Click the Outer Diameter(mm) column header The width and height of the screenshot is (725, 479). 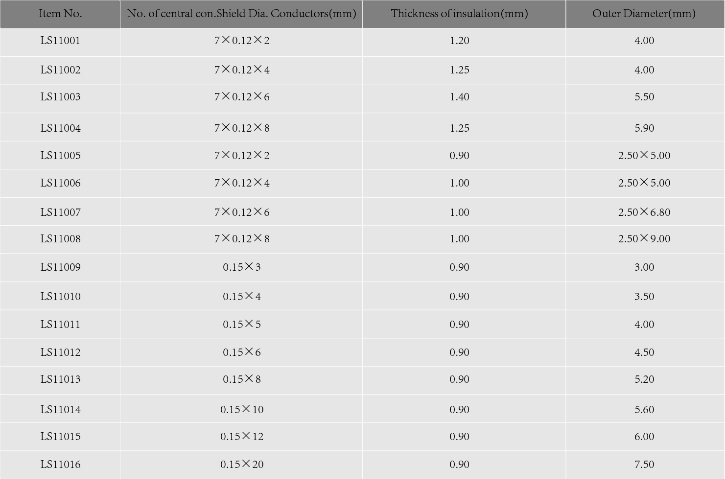644,13
